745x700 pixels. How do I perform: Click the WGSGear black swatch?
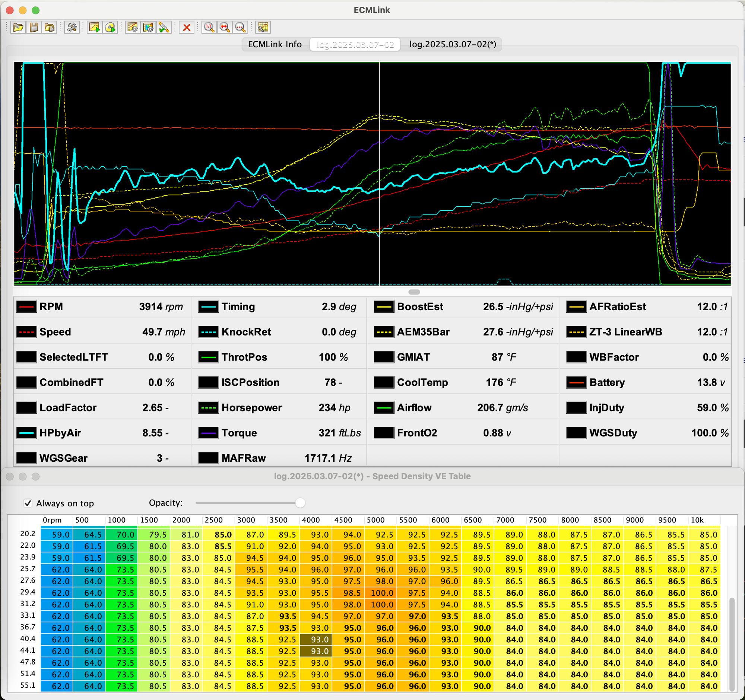click(x=26, y=458)
